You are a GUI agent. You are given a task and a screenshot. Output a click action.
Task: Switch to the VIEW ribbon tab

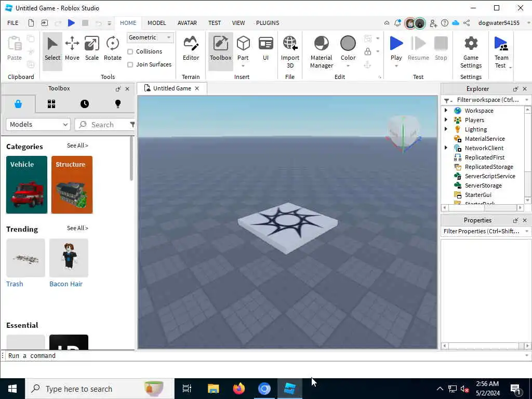coord(238,23)
